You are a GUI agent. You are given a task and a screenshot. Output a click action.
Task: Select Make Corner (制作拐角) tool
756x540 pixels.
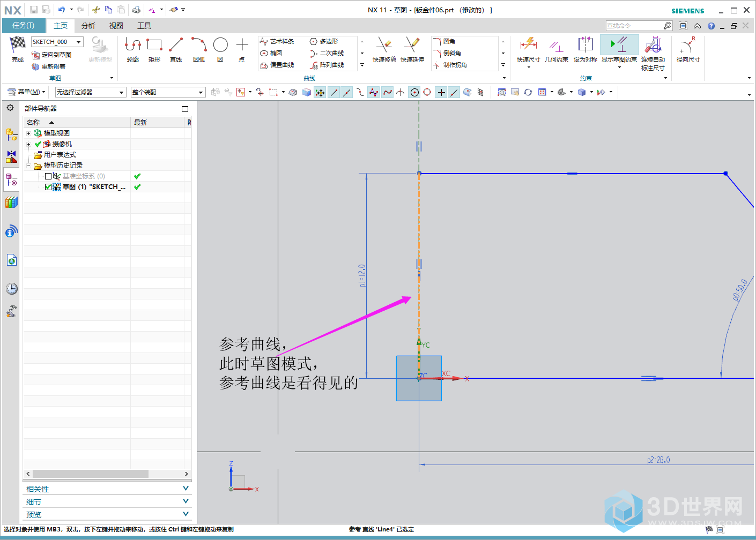(450, 65)
